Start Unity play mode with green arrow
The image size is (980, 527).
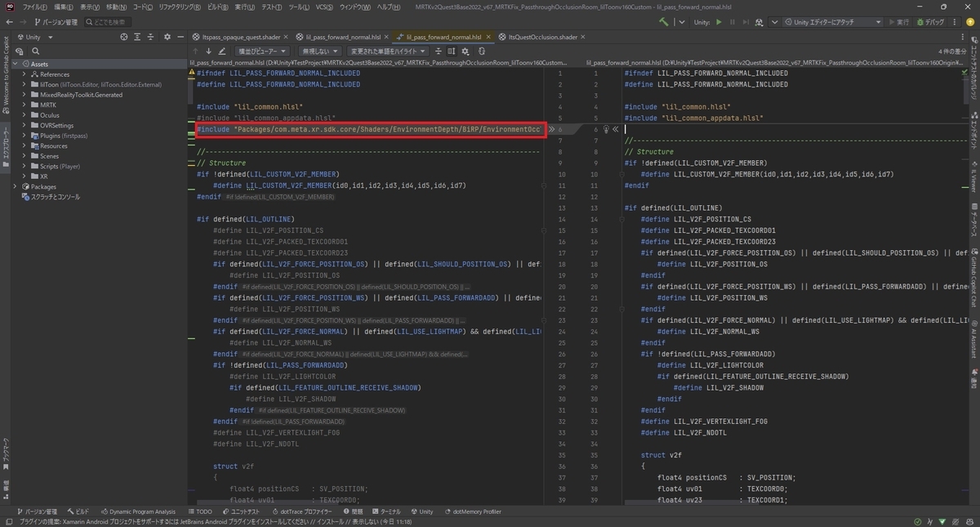[x=719, y=22]
